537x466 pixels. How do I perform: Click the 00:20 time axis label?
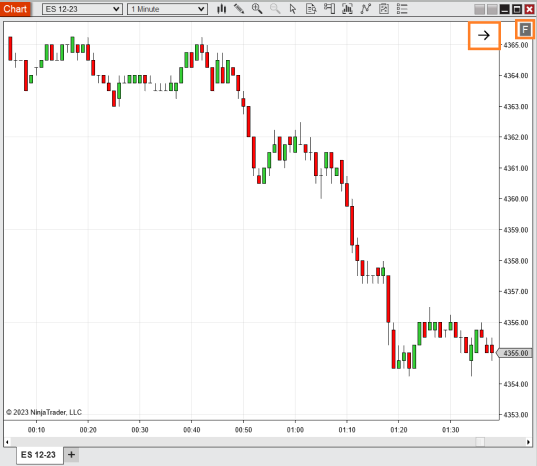pyautogui.click(x=88, y=430)
